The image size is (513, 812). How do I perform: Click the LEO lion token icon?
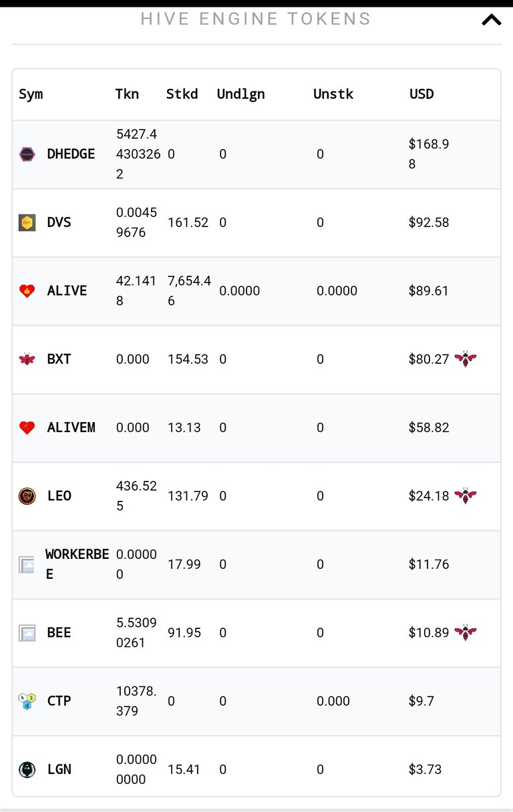[27, 496]
